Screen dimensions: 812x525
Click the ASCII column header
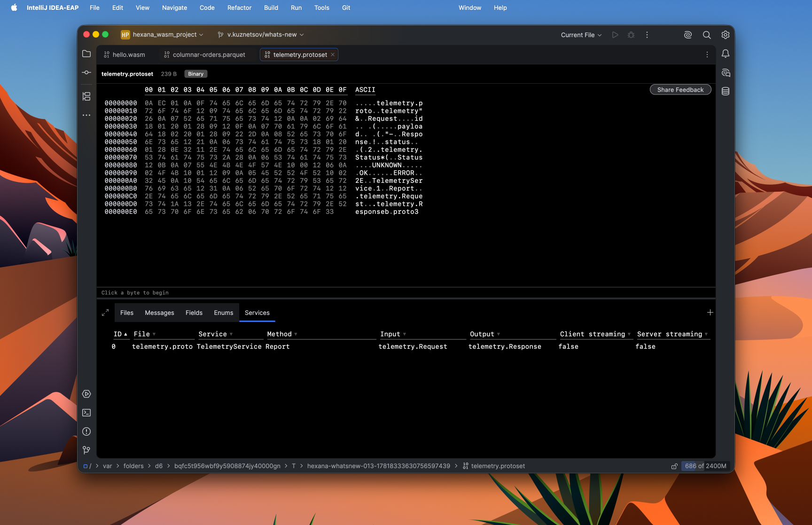click(x=365, y=90)
